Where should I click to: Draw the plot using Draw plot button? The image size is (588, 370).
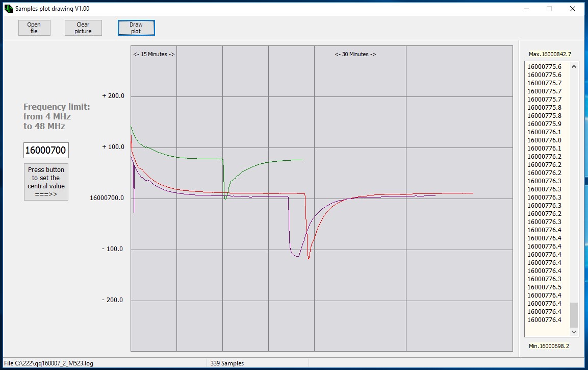pos(136,28)
